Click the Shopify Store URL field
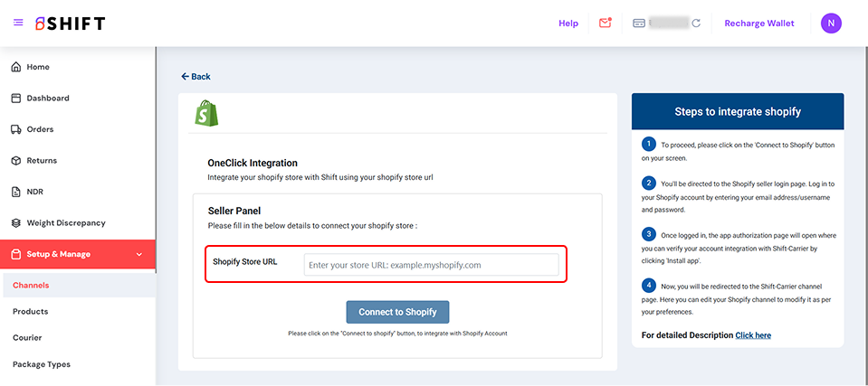 point(431,265)
